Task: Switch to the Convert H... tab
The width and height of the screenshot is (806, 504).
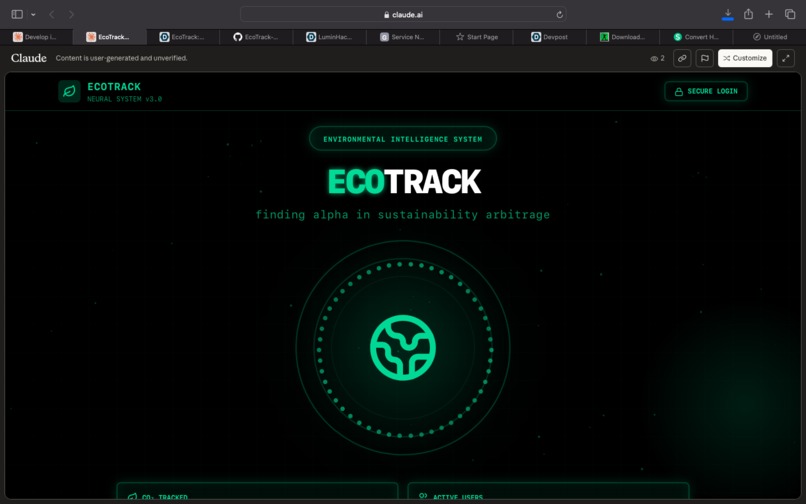Action: pos(697,37)
